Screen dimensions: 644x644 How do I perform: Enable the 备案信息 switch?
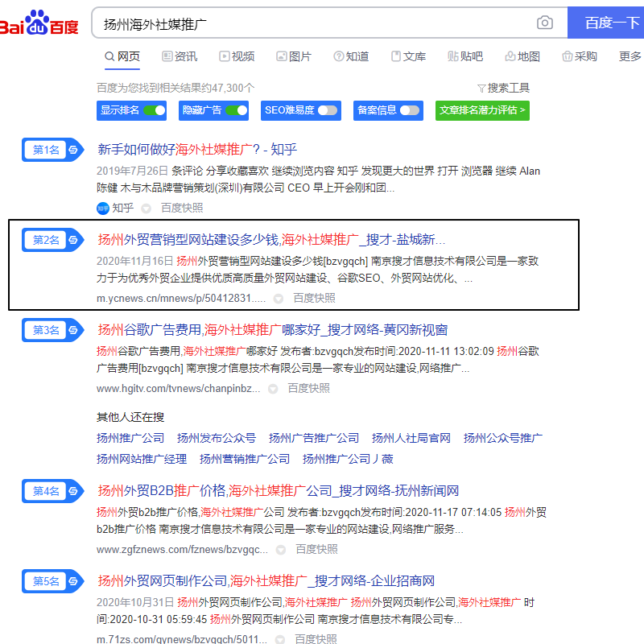tap(410, 110)
